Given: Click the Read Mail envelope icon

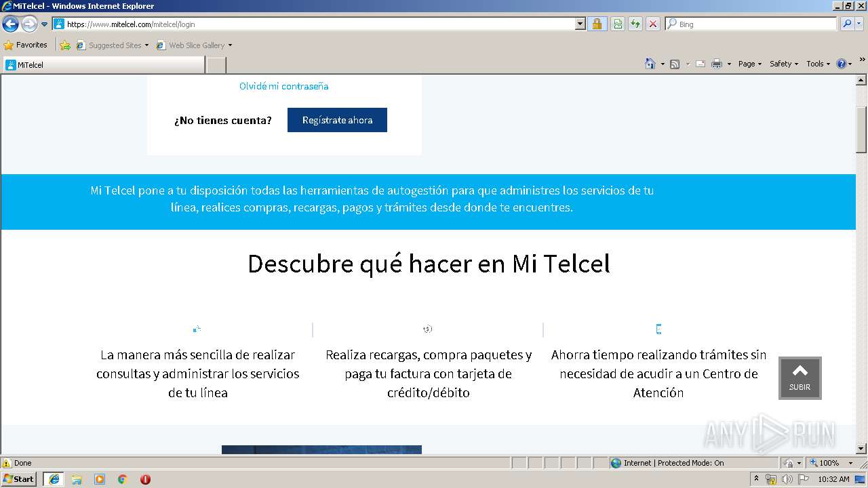Looking at the screenshot, I should (x=701, y=64).
